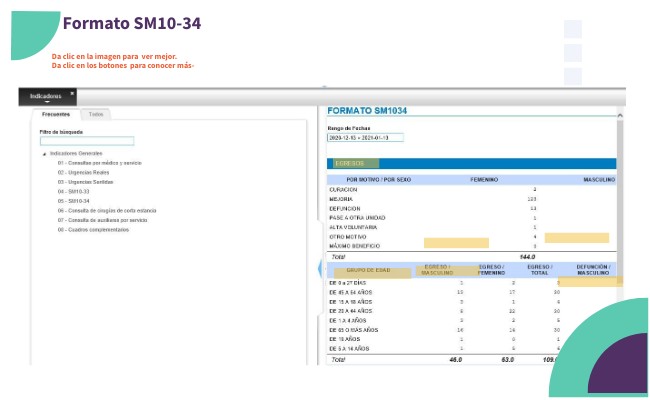
Task: Click the FEMENINO column header
Action: coord(484,179)
